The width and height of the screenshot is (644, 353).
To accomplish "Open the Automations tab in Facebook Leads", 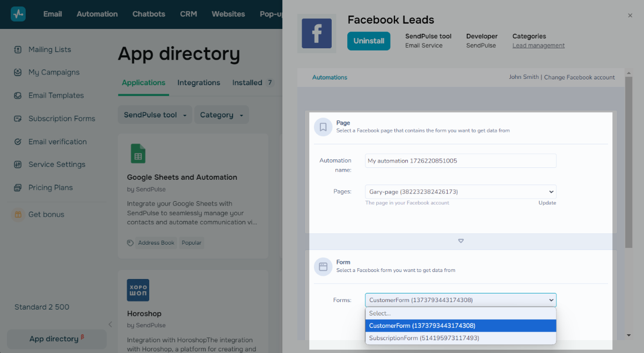I will (330, 77).
